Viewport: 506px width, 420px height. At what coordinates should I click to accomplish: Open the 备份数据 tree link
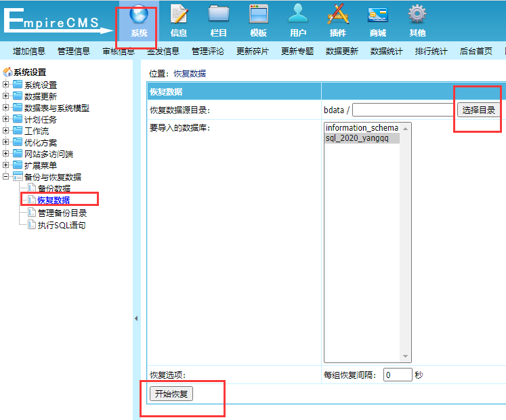tap(54, 188)
